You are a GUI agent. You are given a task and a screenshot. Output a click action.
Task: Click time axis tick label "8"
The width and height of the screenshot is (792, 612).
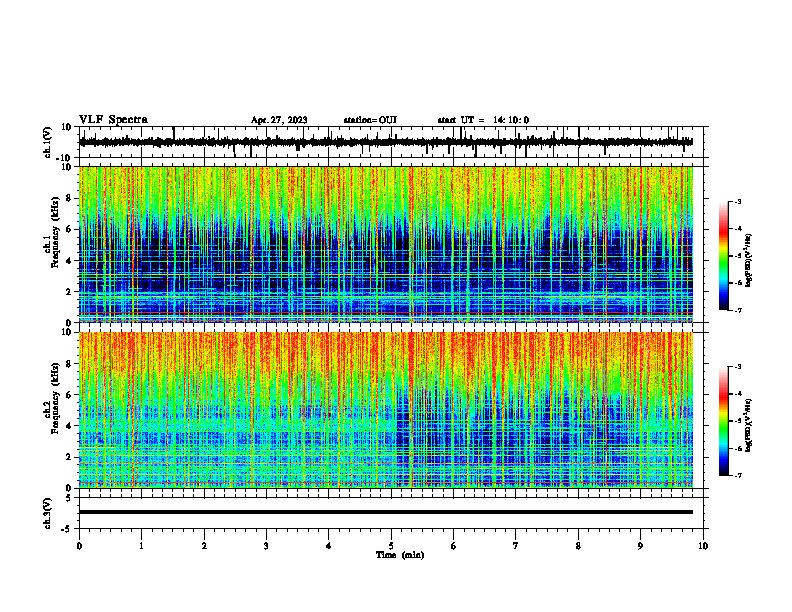click(578, 546)
